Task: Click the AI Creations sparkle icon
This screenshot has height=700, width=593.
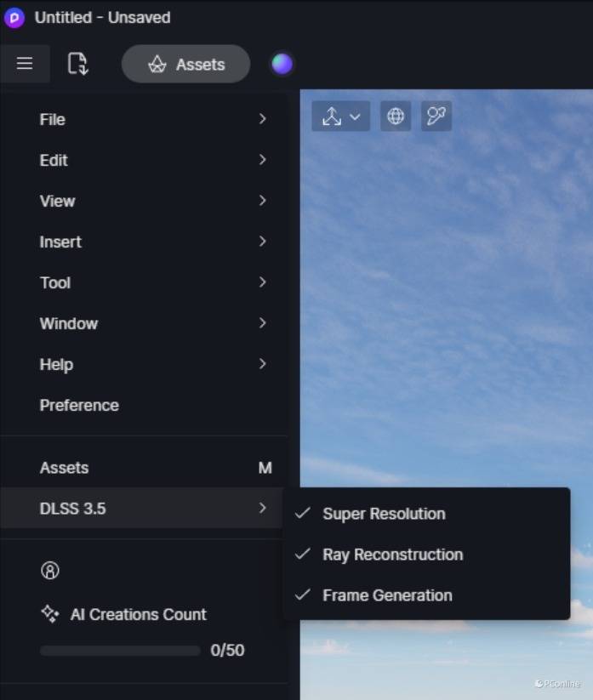Action: 49,613
